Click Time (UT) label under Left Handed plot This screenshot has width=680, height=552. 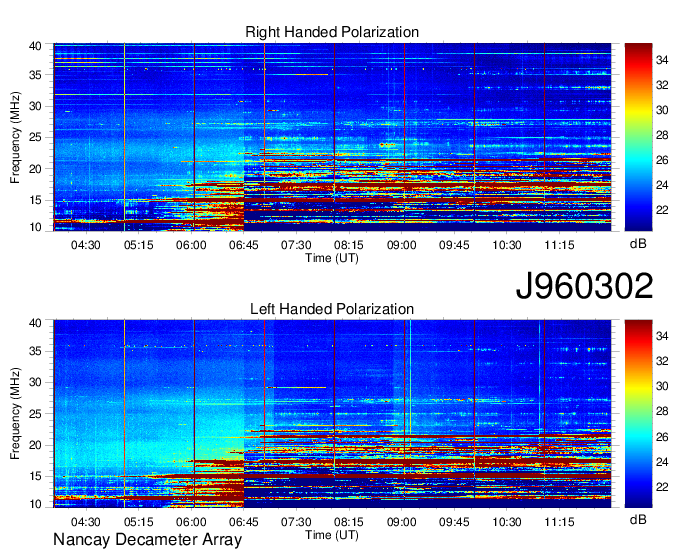[332, 535]
